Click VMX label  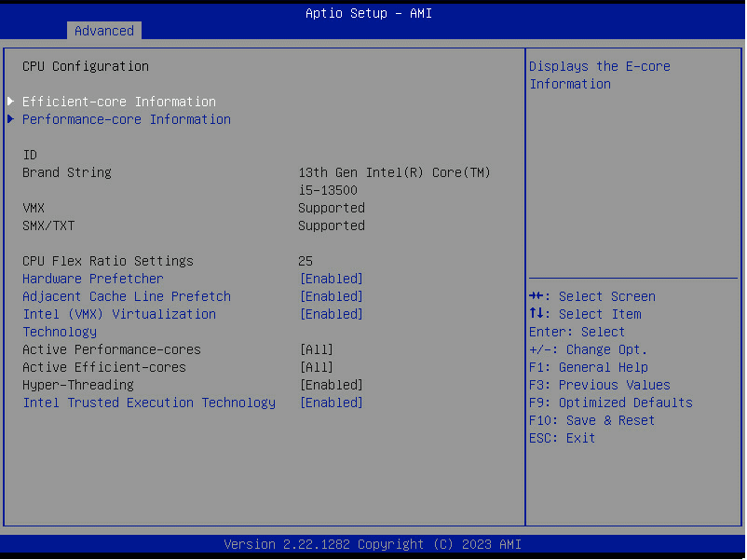point(34,208)
